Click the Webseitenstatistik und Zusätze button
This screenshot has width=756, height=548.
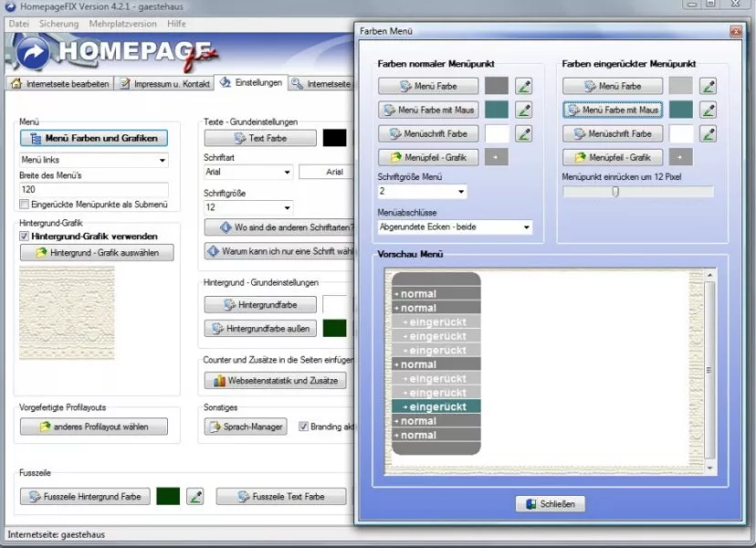click(x=275, y=381)
